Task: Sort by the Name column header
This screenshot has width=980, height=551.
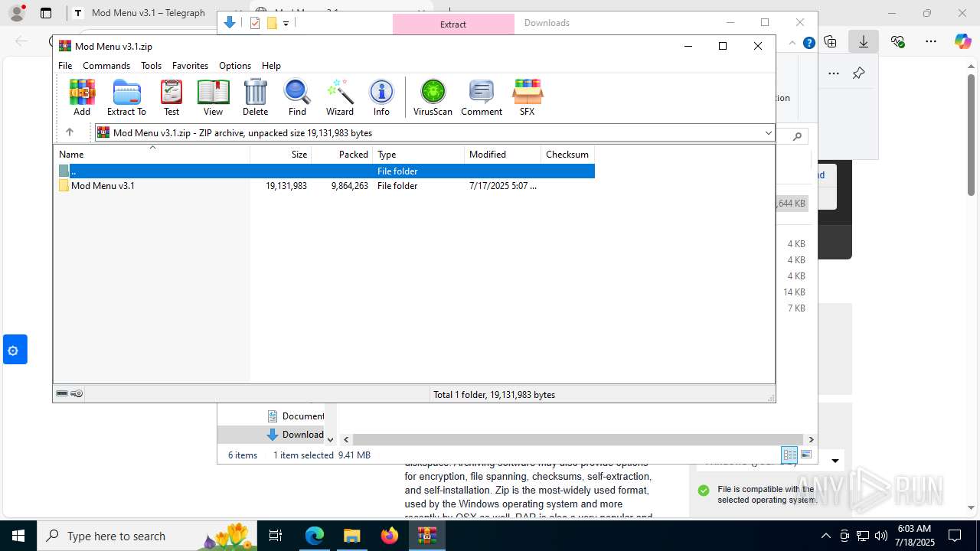Action: click(x=152, y=154)
